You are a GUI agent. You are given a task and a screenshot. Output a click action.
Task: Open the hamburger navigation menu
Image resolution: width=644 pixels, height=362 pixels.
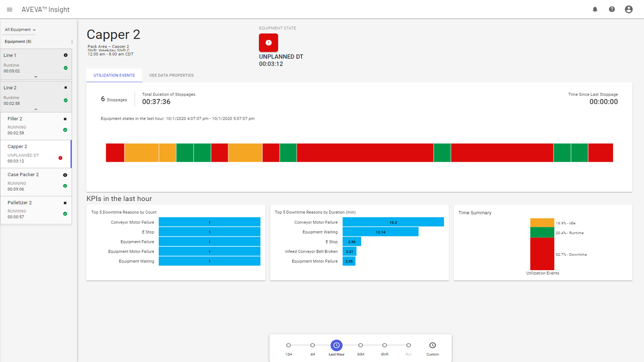click(10, 10)
